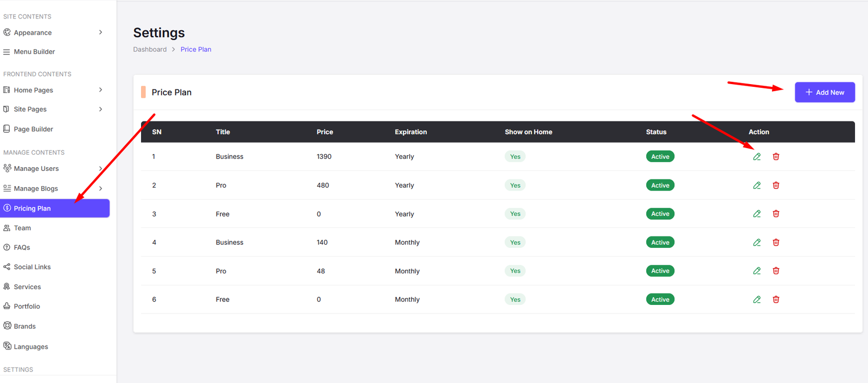Viewport: 868px width, 383px height.
Task: Edit the Pro monthly plan with pencil icon
Action: (x=757, y=271)
